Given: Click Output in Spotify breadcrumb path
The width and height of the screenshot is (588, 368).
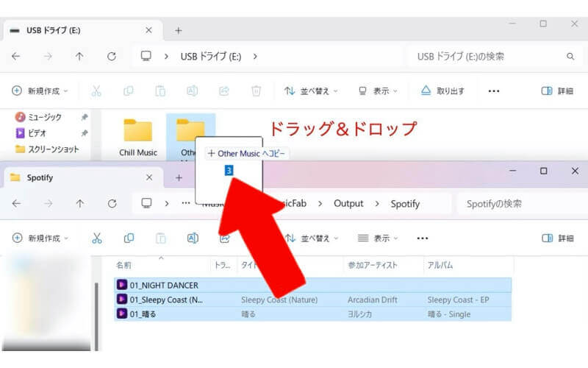Looking at the screenshot, I should tap(348, 204).
